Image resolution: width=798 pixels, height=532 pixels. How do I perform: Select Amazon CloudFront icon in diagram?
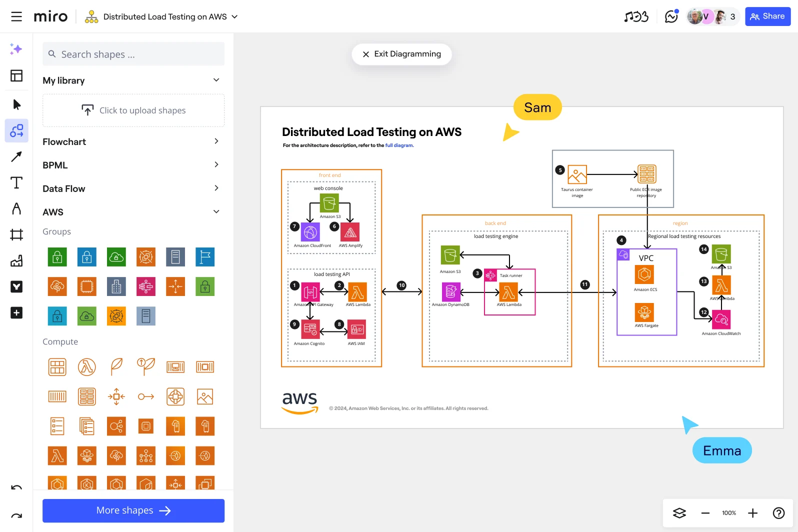[310, 232]
